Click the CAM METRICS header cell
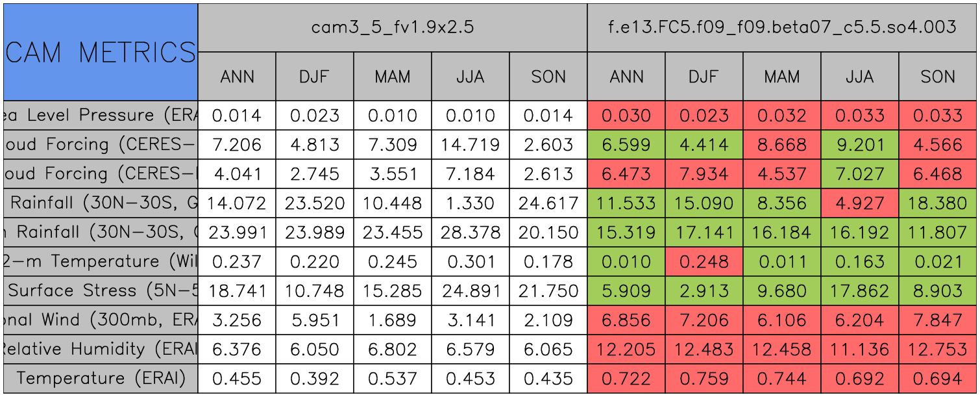Viewport: 980px width, 397px height. pyautogui.click(x=101, y=52)
